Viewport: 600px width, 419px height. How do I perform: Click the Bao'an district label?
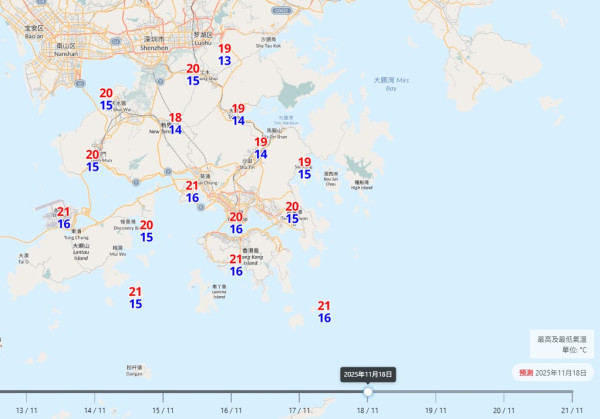click(x=34, y=32)
